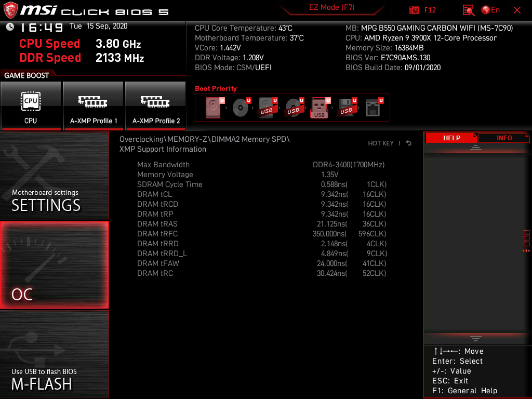This screenshot has height=399, width=532.
Task: Change language via En globe icon
Action: [x=490, y=10]
